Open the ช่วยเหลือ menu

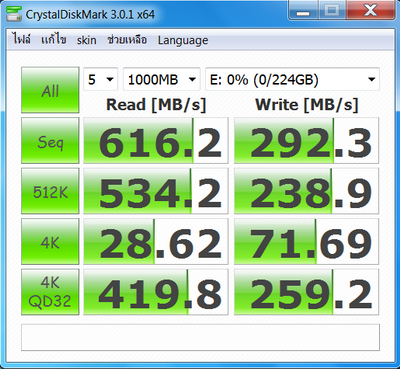pyautogui.click(x=127, y=40)
